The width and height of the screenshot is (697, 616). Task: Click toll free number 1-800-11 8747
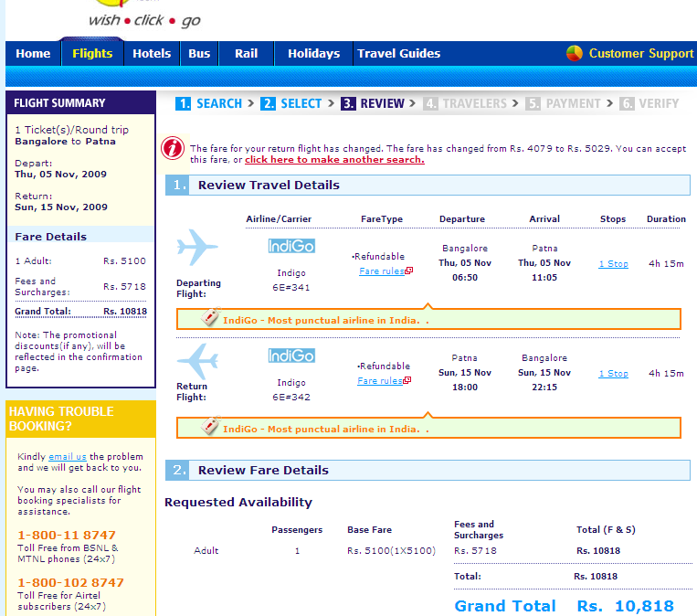click(x=67, y=535)
